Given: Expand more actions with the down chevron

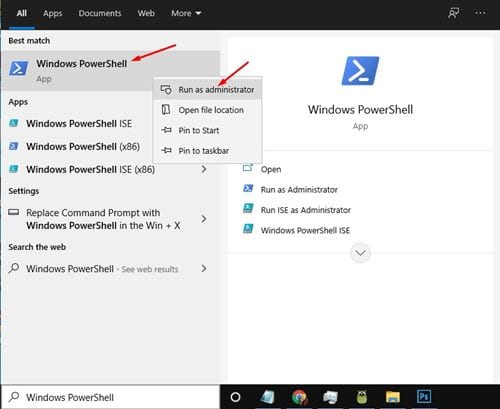Looking at the screenshot, I should coord(360,253).
